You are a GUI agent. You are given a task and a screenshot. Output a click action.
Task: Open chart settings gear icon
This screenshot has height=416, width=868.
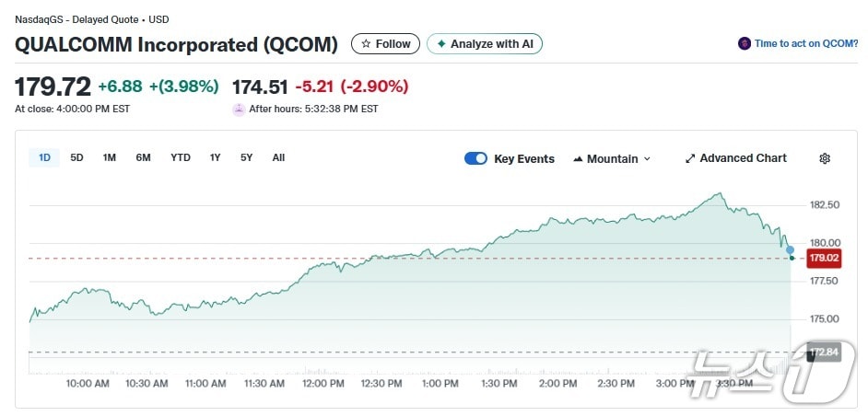825,158
